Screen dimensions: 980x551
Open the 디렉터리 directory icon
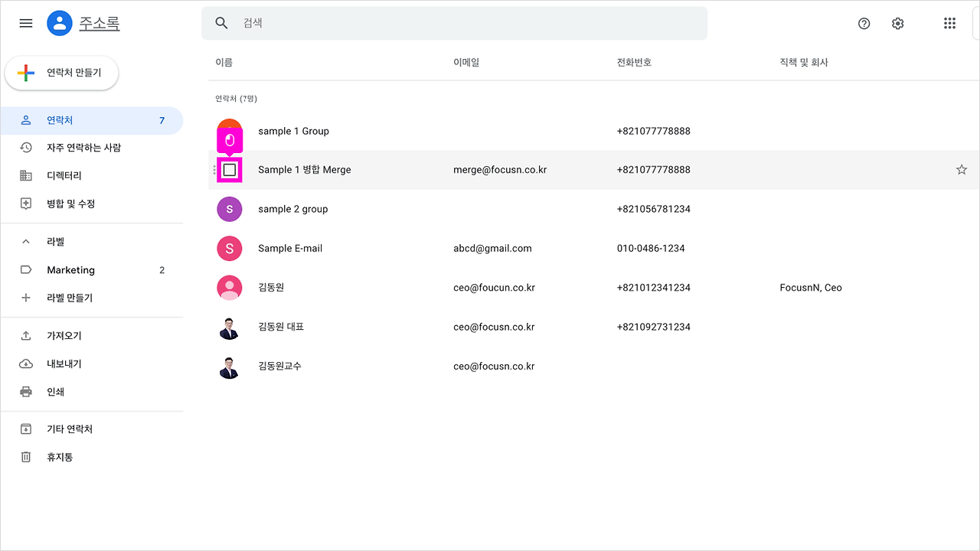pos(25,175)
